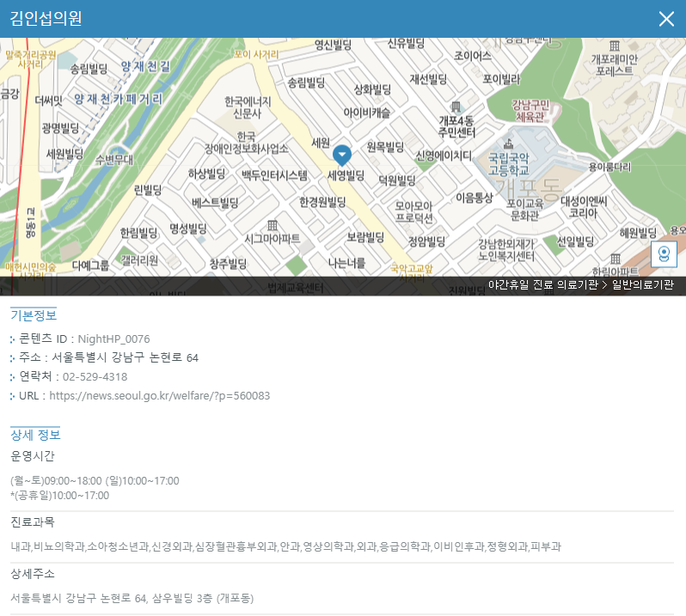
Task: Click the 세영빌딩 label on the map
Action: pos(346,176)
